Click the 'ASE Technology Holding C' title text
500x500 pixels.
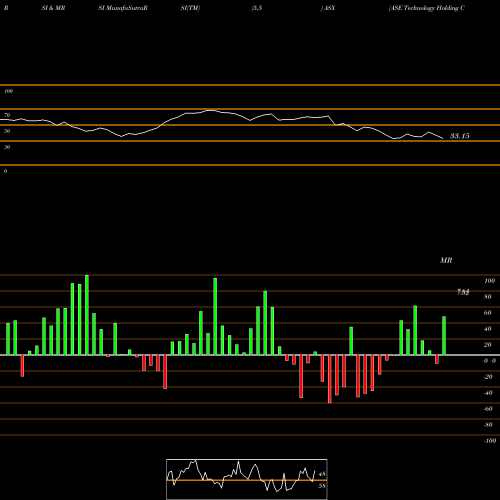[427, 8]
